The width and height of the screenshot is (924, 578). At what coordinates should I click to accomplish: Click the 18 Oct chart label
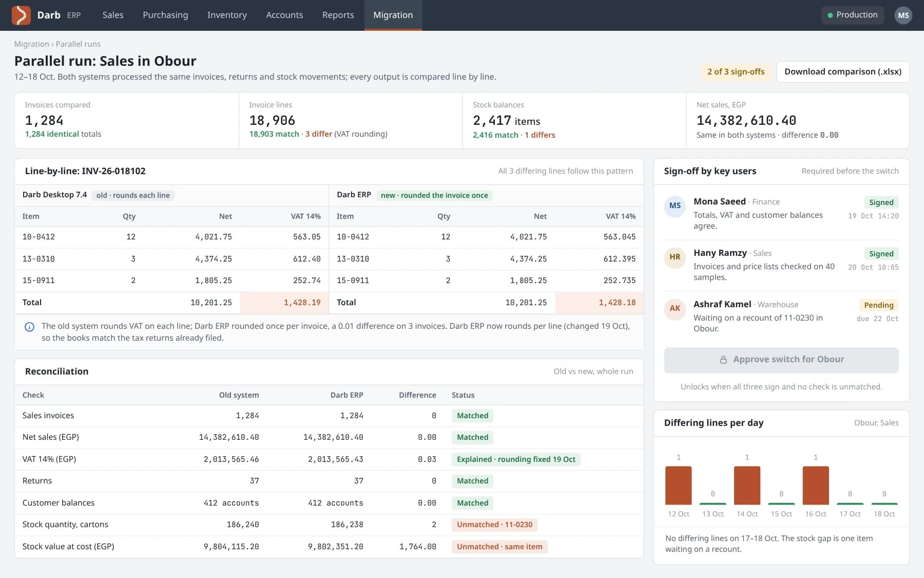pyautogui.click(x=884, y=514)
